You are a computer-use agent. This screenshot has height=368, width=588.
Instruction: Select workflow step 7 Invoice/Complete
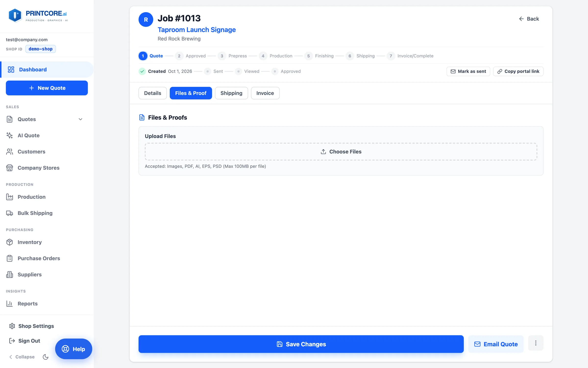point(410,56)
